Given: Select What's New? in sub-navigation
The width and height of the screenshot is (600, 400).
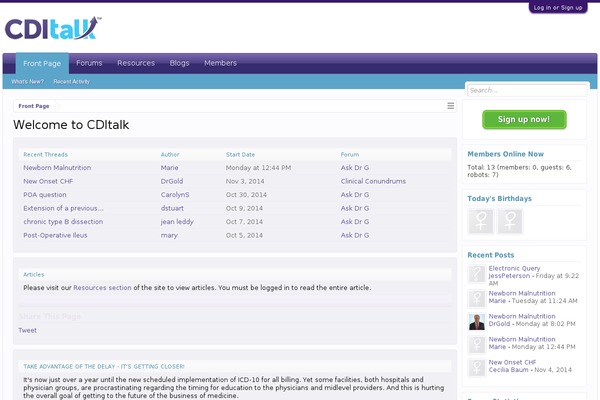Looking at the screenshot, I should pos(27,81).
